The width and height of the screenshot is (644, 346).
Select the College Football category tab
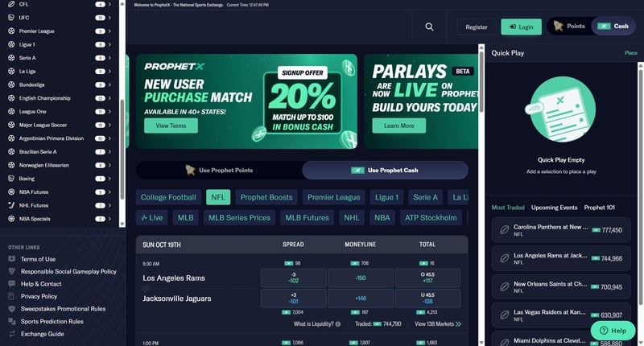(168, 197)
